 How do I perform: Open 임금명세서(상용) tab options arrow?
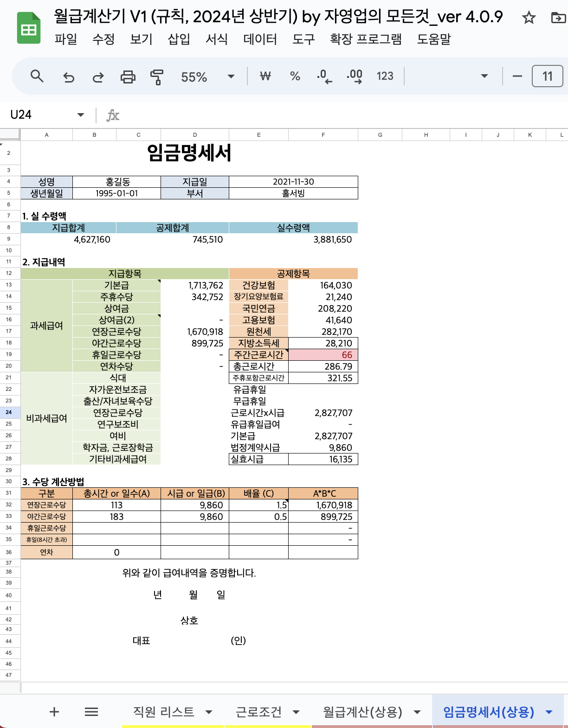[549, 712]
